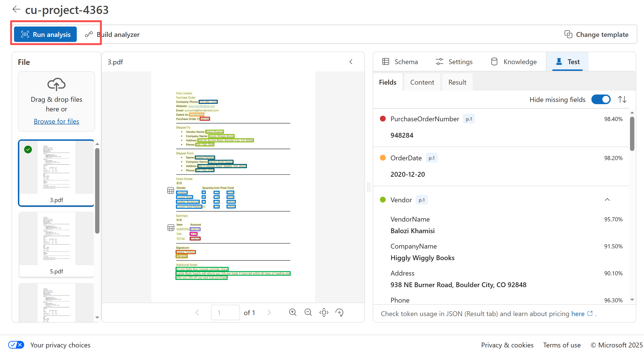
Task: Click the rotate document icon
Action: coord(339,312)
